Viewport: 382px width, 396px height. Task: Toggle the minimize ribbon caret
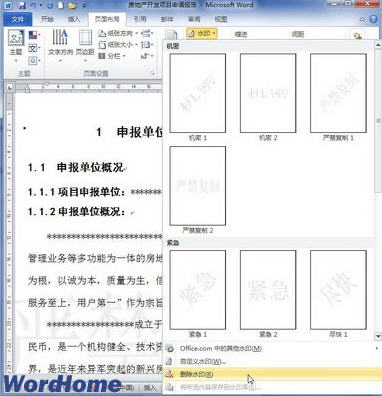pos(362,20)
